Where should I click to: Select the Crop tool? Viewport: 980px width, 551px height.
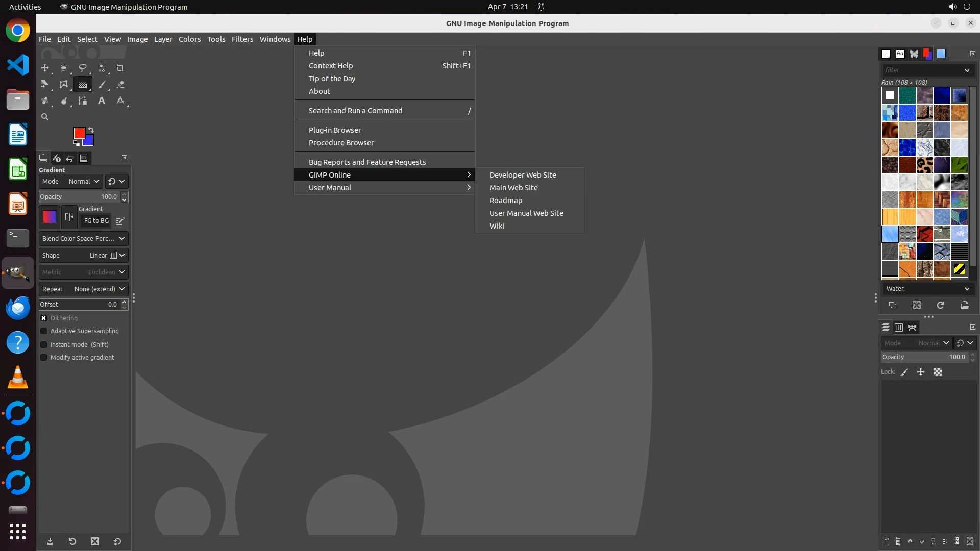tap(120, 68)
